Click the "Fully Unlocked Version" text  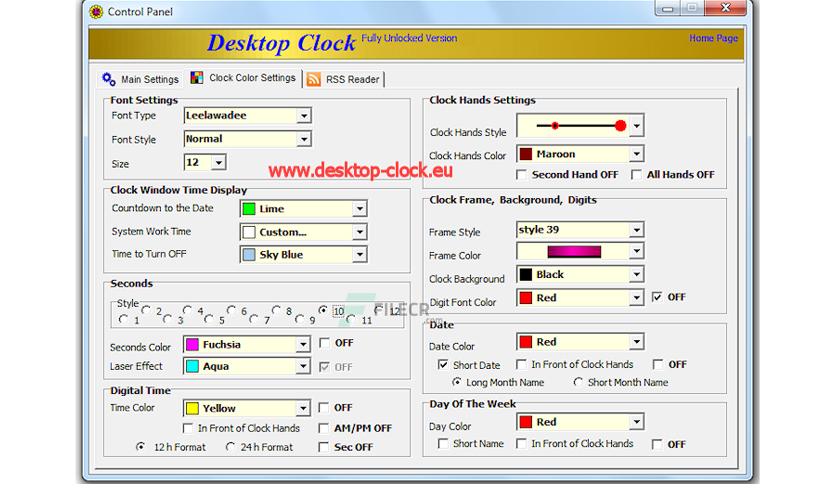point(409,38)
